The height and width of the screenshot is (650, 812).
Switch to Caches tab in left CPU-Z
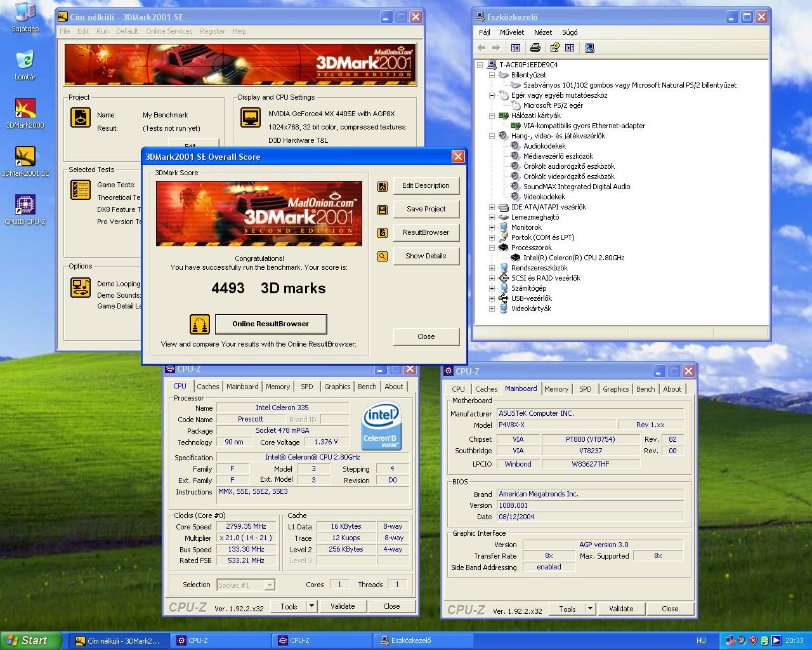coord(207,387)
